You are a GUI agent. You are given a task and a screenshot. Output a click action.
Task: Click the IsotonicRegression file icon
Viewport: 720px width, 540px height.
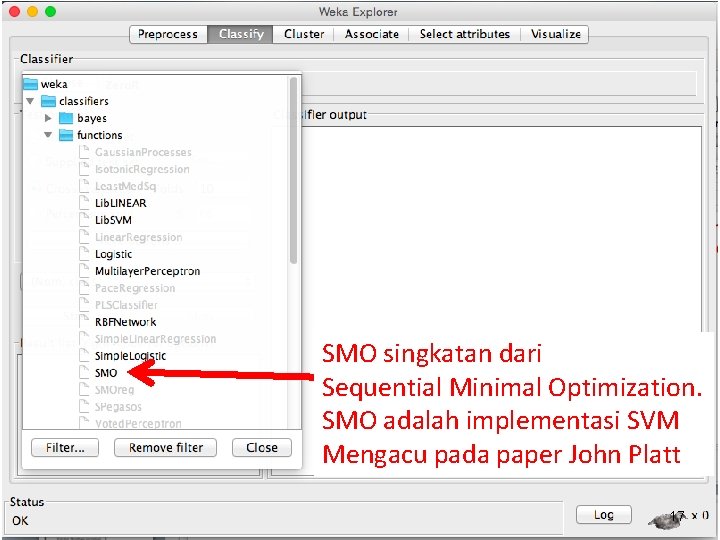coord(84,169)
